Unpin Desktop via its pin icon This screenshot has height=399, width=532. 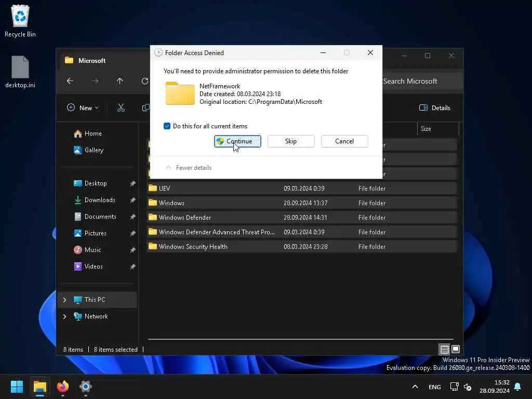click(132, 183)
